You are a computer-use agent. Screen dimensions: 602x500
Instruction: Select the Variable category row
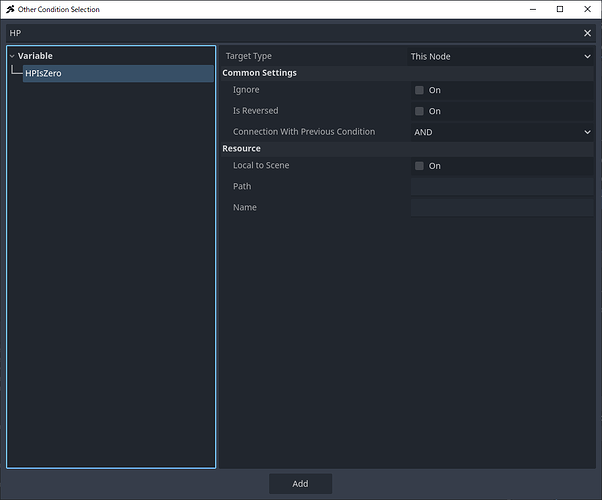pos(36,56)
